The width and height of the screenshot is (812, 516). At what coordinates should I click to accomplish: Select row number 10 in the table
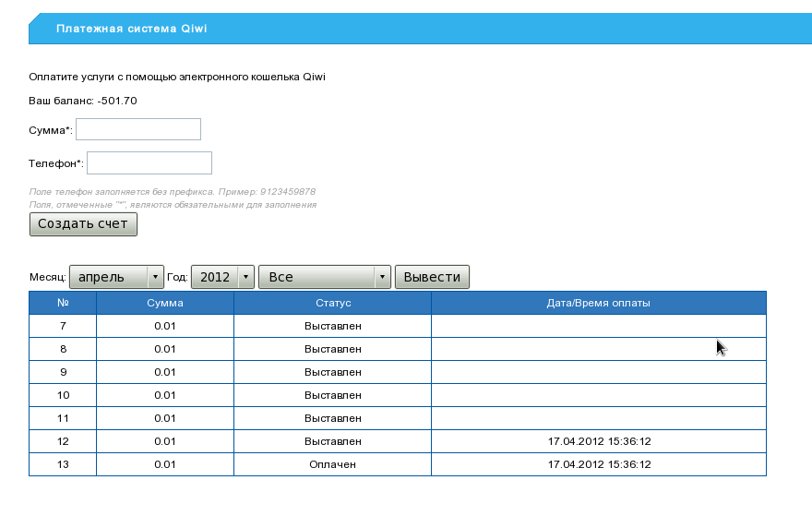63,395
